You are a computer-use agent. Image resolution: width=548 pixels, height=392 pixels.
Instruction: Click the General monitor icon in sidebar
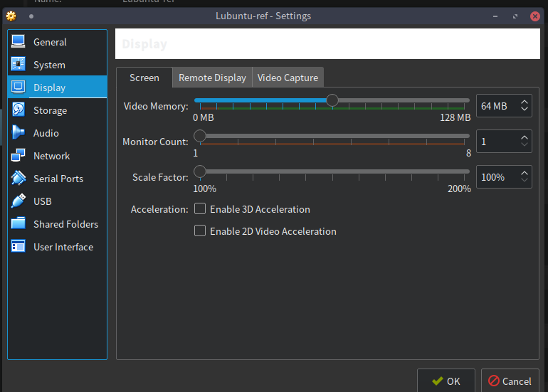point(19,42)
